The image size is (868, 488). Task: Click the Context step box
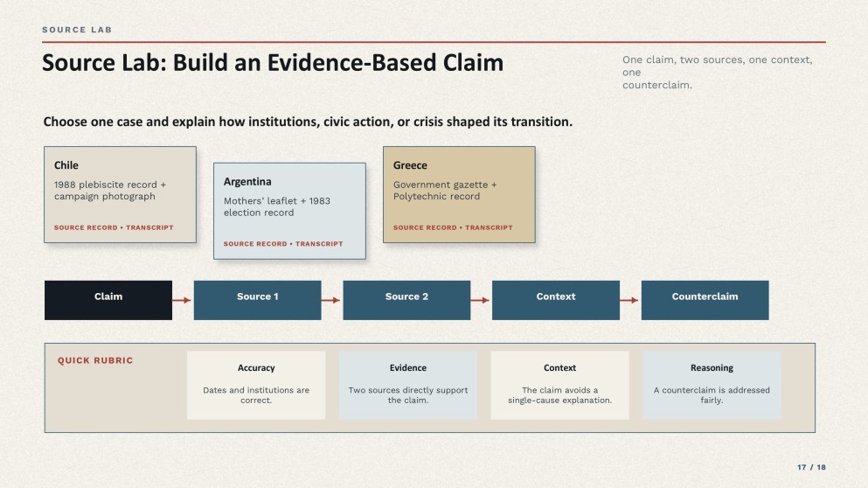pyautogui.click(x=556, y=300)
